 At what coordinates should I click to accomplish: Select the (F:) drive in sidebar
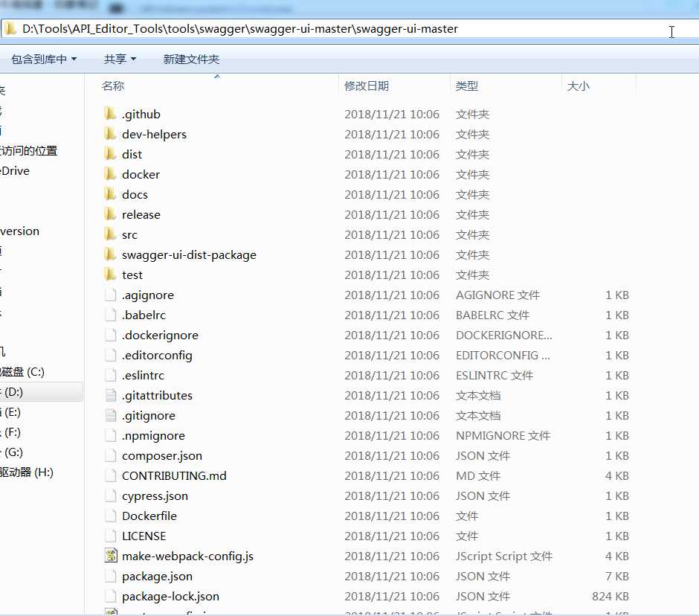click(x=10, y=431)
